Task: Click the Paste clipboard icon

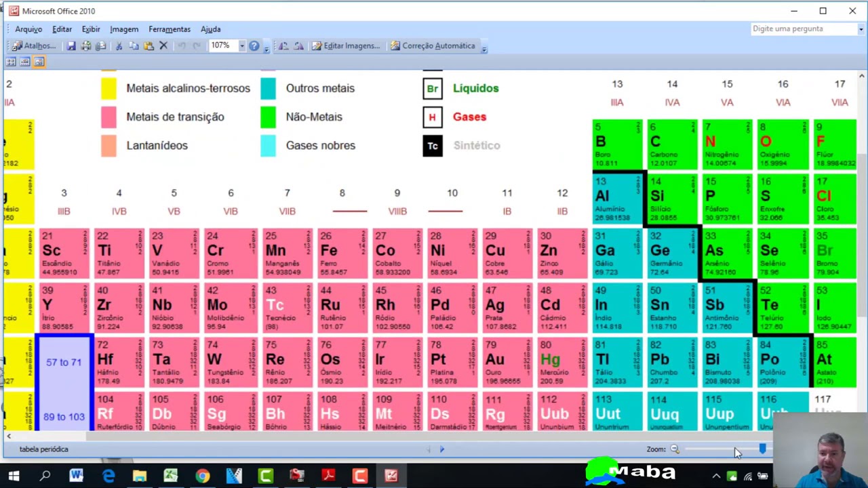Action: point(149,46)
